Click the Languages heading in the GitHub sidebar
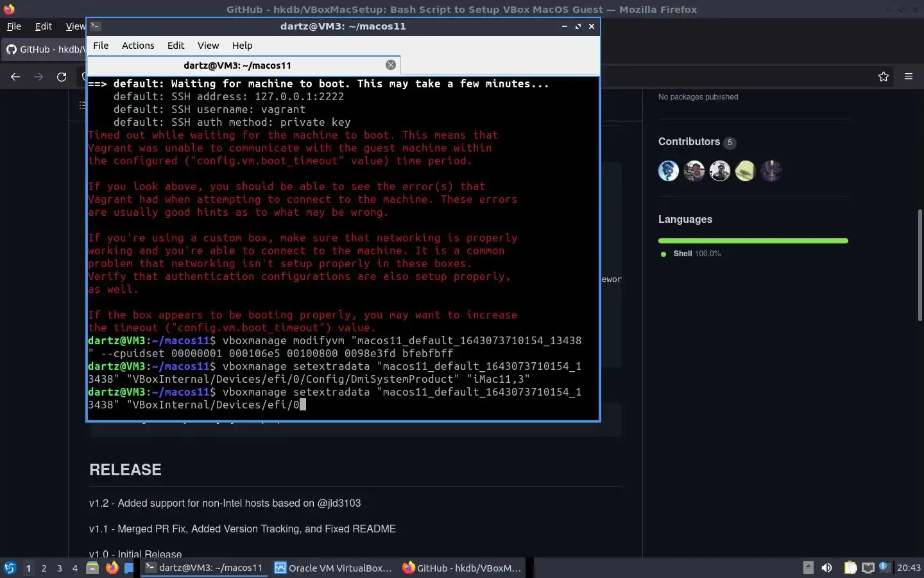Screen dimensions: 924x578 point(685,219)
